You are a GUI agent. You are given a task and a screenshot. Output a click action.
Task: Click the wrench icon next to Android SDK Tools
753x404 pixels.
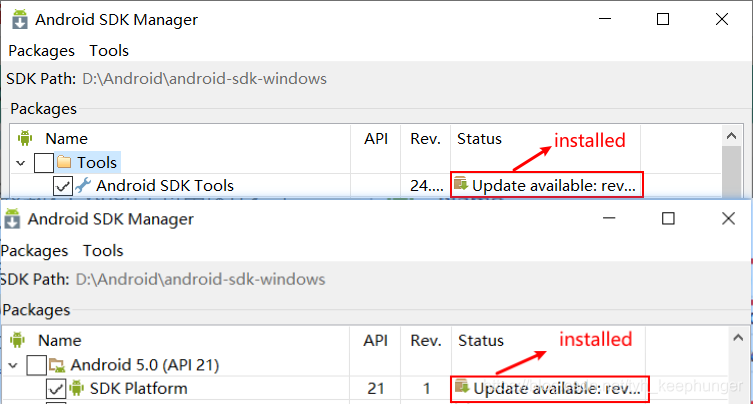pyautogui.click(x=83, y=185)
